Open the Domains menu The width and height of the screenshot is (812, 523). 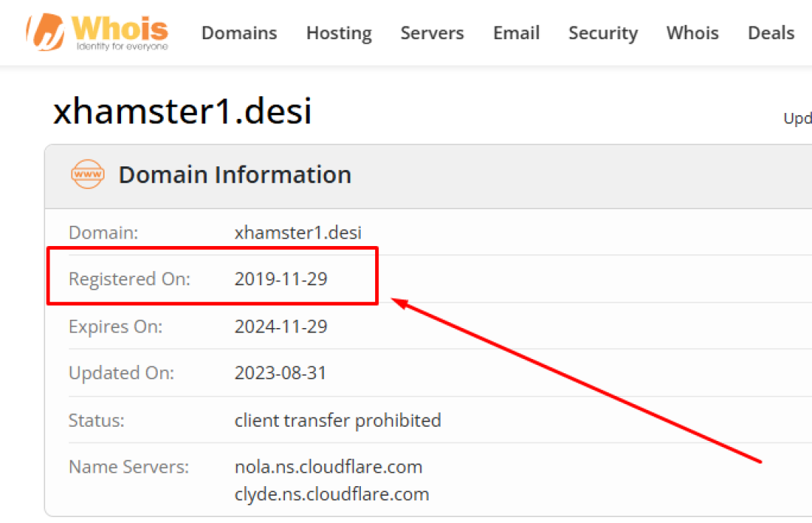(239, 33)
